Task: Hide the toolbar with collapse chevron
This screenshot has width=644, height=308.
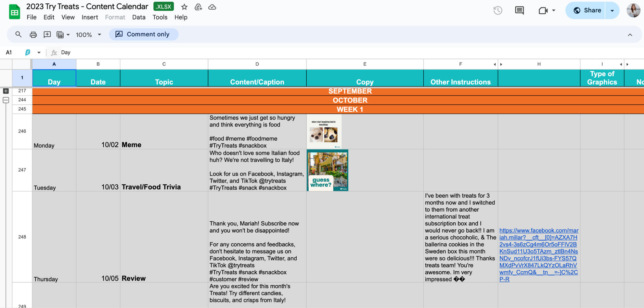Action: (x=630, y=35)
